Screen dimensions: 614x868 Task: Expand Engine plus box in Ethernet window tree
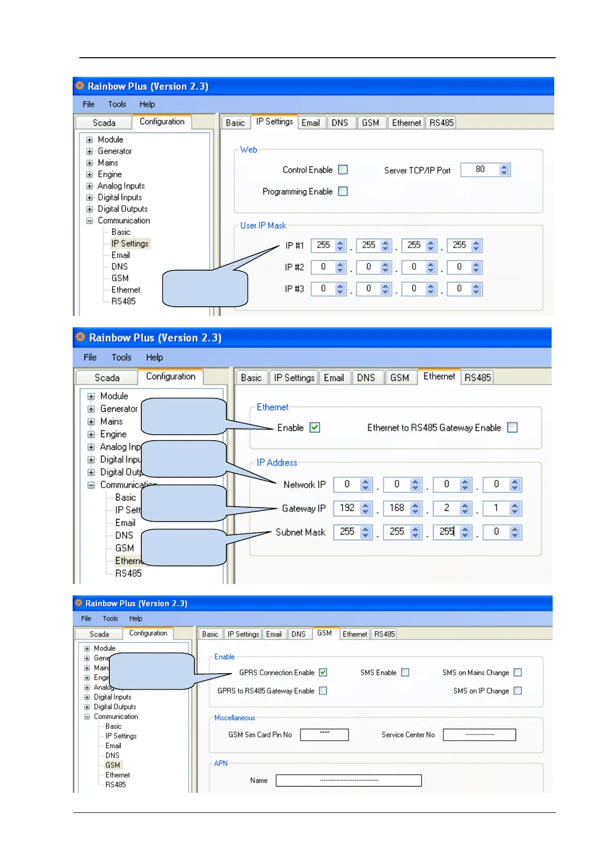click(91, 435)
